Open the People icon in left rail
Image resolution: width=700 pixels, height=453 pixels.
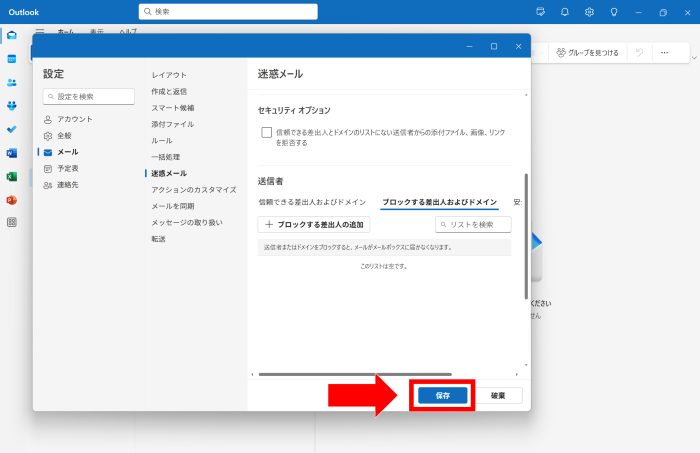pos(12,83)
